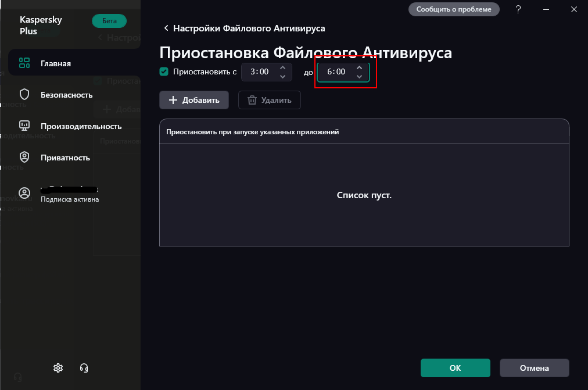Screen dimensions: 588x390
Task: Click the help question mark icon
Action: click(518, 9)
